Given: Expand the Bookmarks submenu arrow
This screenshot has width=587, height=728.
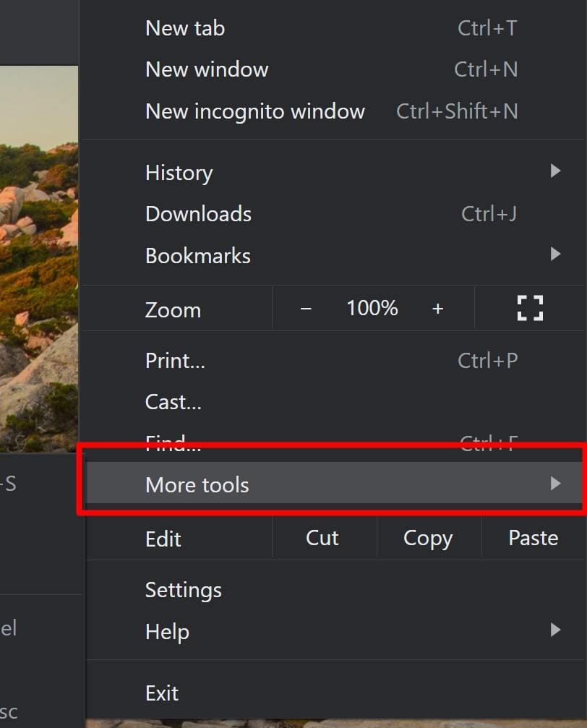Looking at the screenshot, I should click(555, 254).
